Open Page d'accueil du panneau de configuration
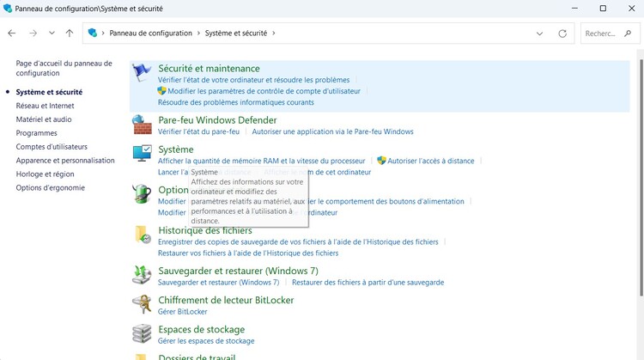 [x=64, y=68]
